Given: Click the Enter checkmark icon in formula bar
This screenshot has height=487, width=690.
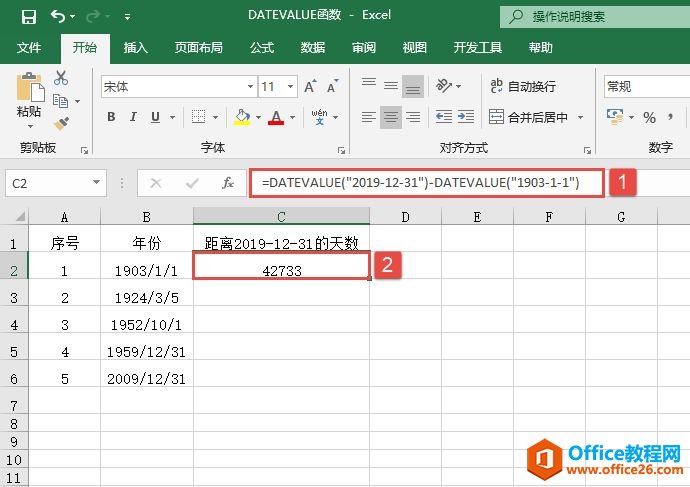Looking at the screenshot, I should coord(192,183).
